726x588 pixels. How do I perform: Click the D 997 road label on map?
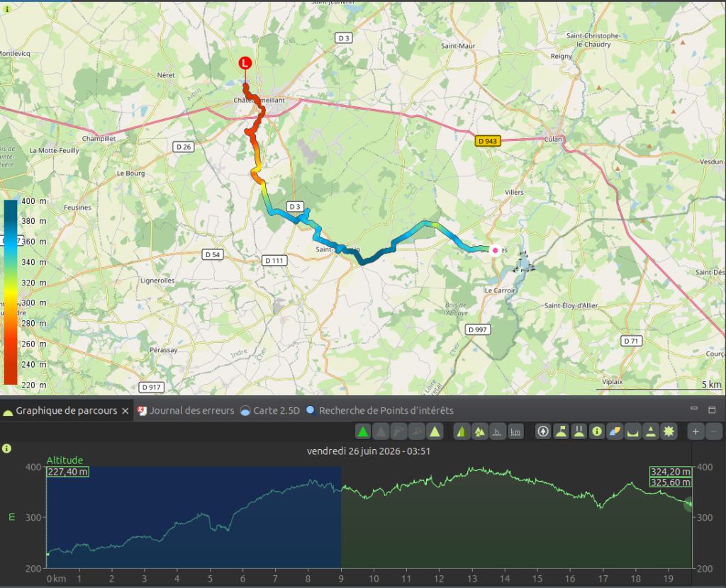(x=477, y=329)
